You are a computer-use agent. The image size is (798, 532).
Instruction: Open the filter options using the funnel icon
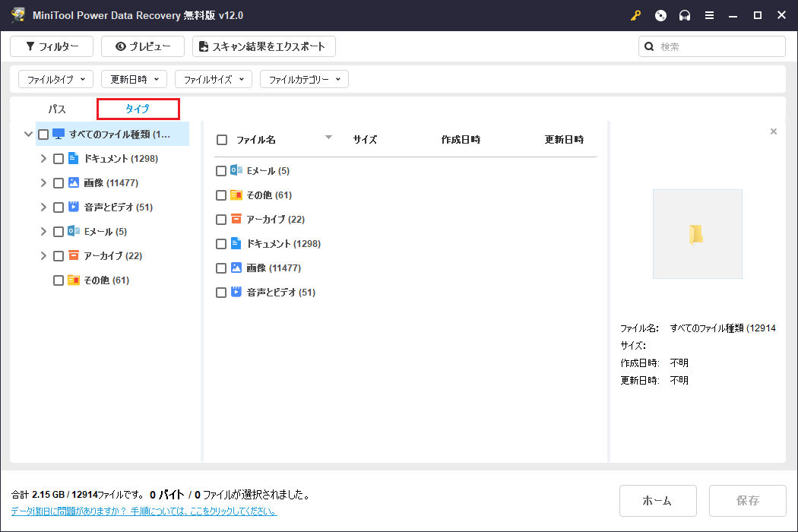pyautogui.click(x=31, y=46)
